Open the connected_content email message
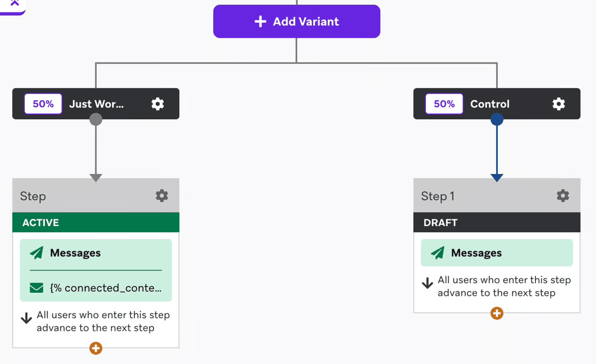Image resolution: width=596 pixels, height=364 pixels. (x=105, y=288)
